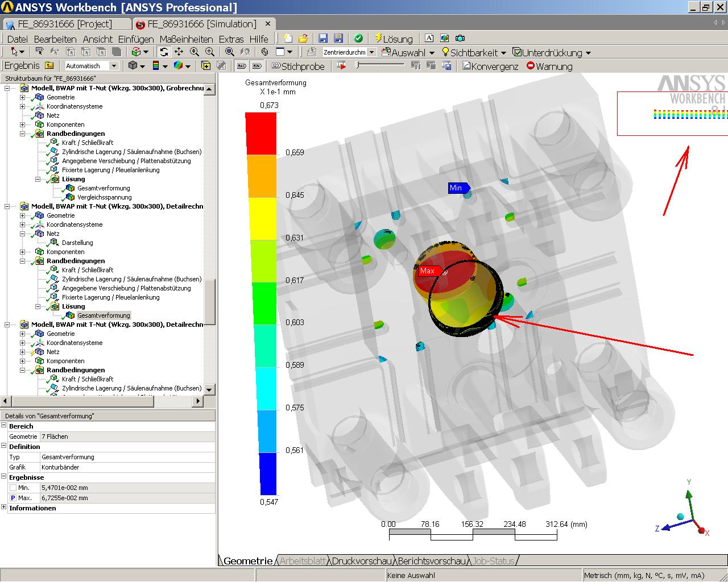Activate the Box Zoom tool
This screenshot has width=728, height=582.
209,52
